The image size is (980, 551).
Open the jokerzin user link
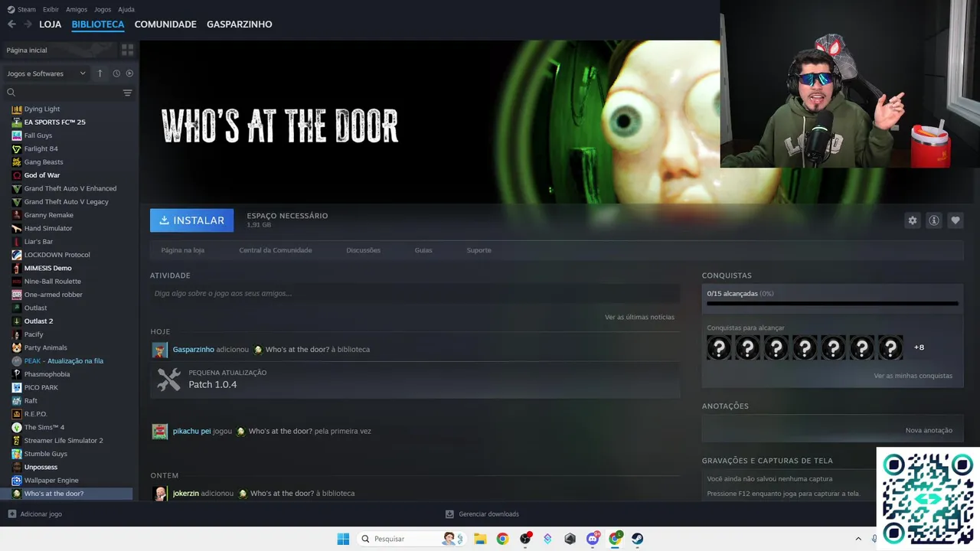[185, 494]
